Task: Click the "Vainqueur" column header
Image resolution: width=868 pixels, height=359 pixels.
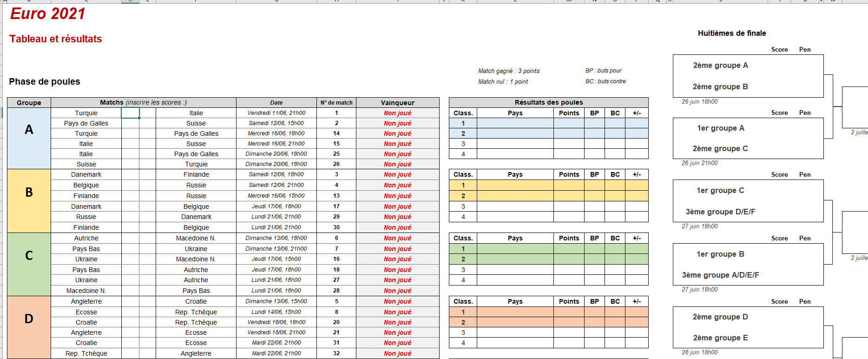Action: [398, 103]
